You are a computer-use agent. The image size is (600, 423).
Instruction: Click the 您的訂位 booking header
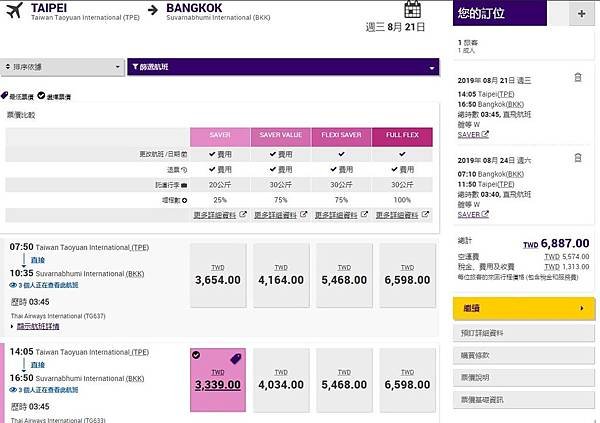point(500,13)
